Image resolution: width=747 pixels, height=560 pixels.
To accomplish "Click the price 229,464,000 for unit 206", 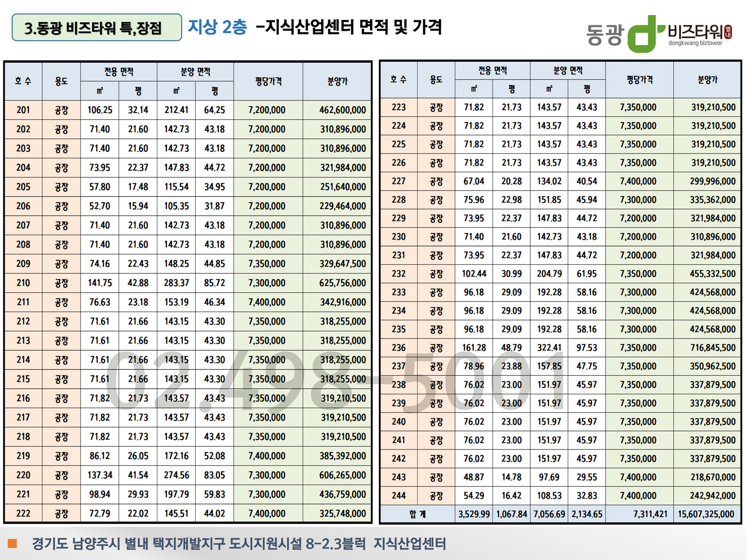I will point(343,206).
